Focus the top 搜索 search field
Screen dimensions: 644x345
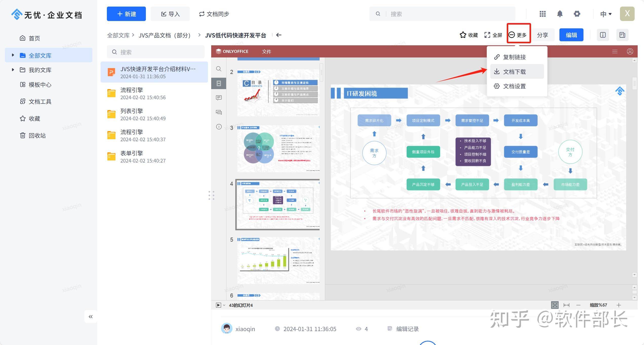[x=442, y=14]
